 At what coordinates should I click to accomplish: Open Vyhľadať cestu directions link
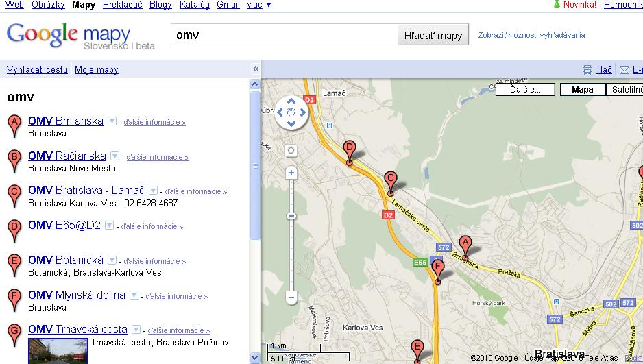pos(37,70)
